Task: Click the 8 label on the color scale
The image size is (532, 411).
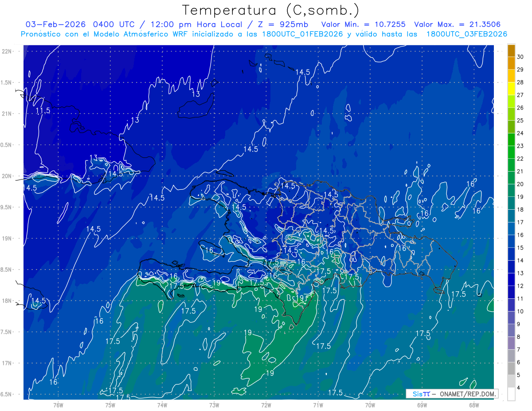Action: pos(519,337)
